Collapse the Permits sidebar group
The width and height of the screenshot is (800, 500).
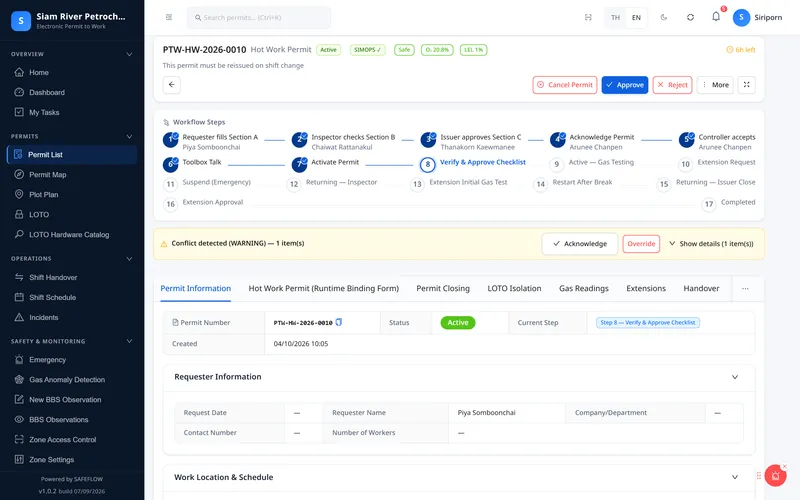point(129,137)
